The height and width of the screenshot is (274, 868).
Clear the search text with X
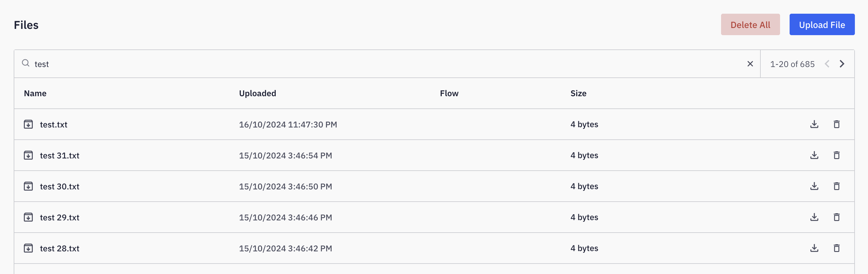[x=750, y=64]
